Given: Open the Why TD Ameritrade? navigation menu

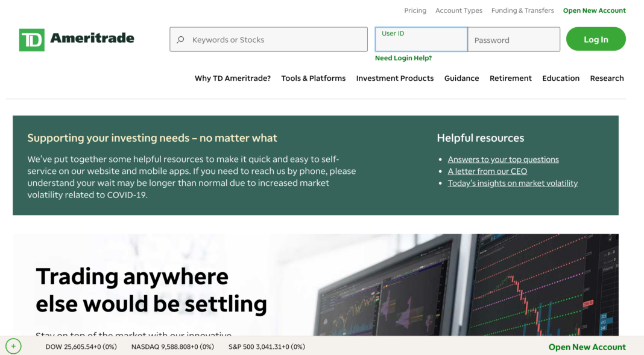Looking at the screenshot, I should pyautogui.click(x=233, y=78).
